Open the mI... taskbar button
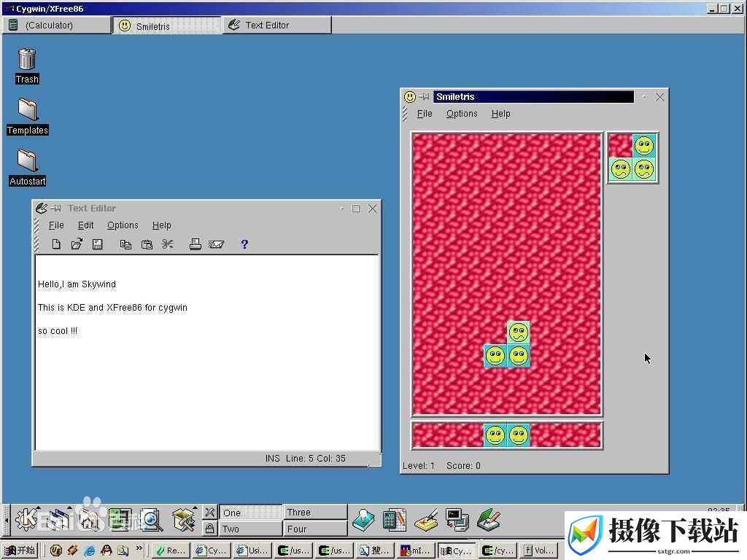 click(x=416, y=551)
